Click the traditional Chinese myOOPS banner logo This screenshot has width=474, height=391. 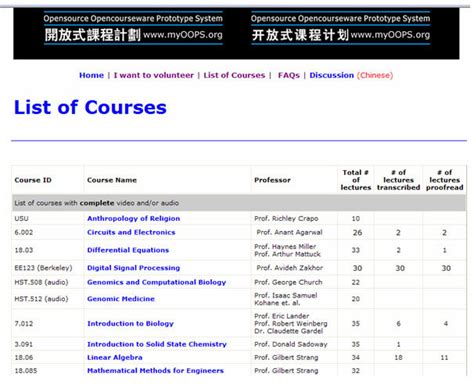tap(133, 29)
